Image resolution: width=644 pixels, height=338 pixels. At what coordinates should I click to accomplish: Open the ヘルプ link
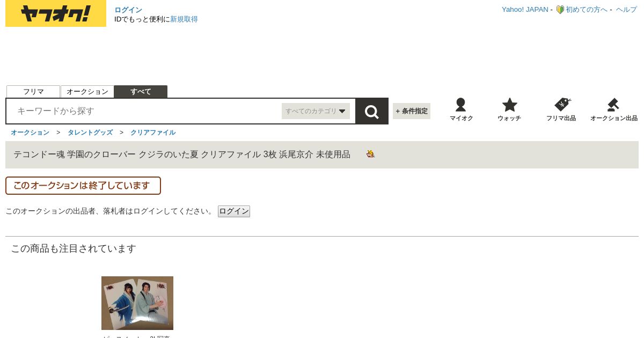click(626, 10)
